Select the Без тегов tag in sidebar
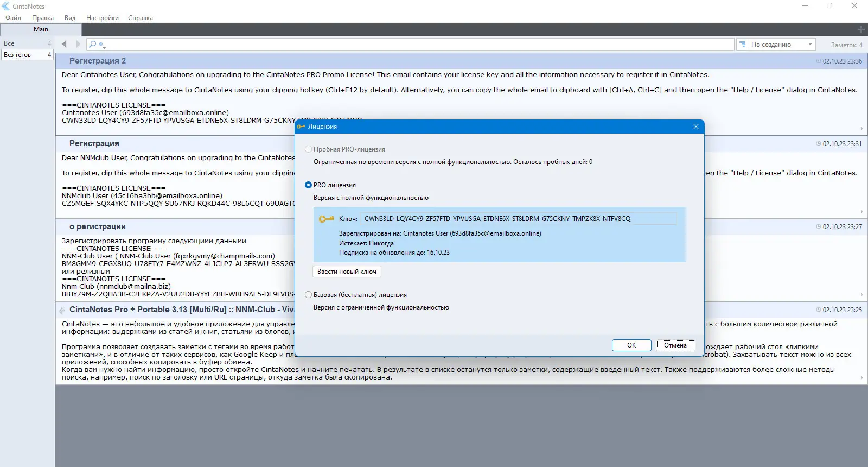Viewport: 868px width, 467px height. pyautogui.click(x=27, y=55)
